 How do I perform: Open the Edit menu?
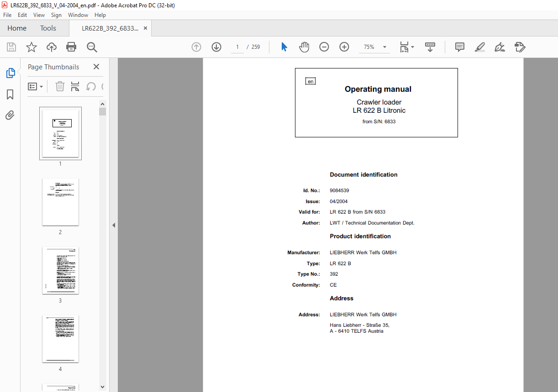(22, 15)
